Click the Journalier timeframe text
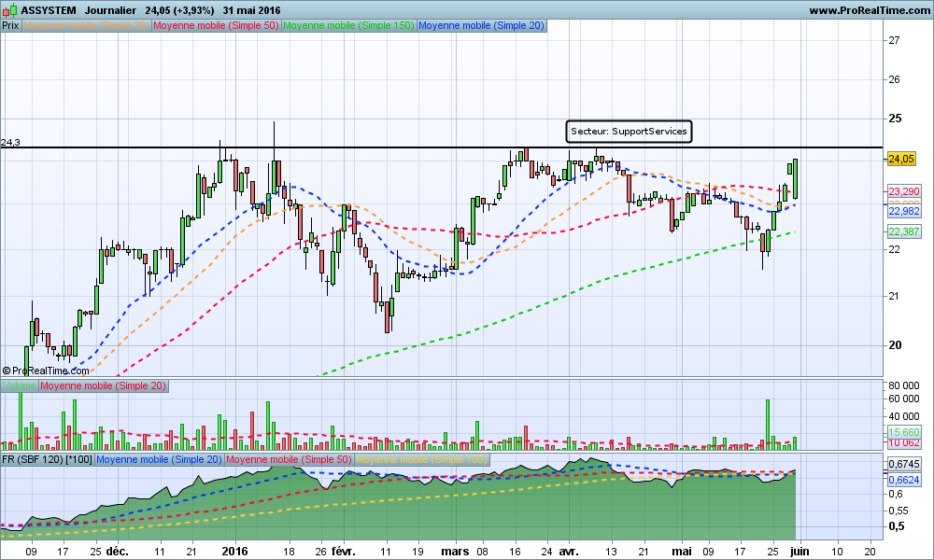Image resolution: width=934 pixels, height=560 pixels. click(110, 10)
